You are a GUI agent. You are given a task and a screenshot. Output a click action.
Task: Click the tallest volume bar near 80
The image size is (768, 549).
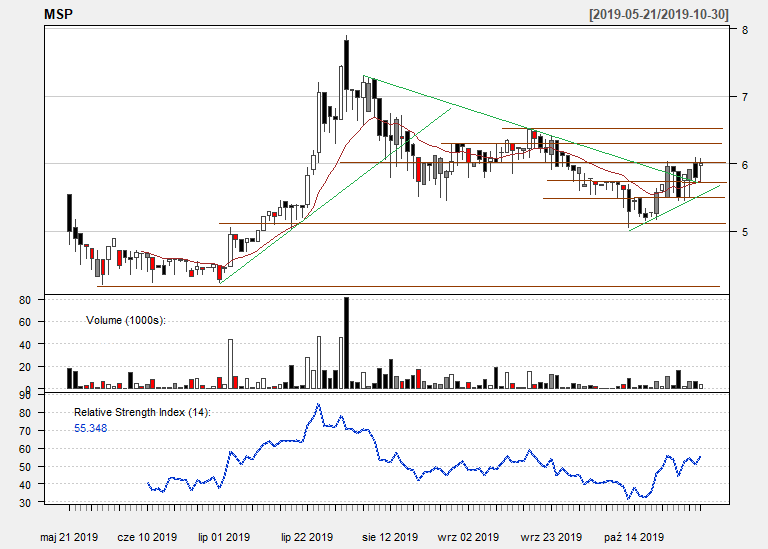[346, 343]
